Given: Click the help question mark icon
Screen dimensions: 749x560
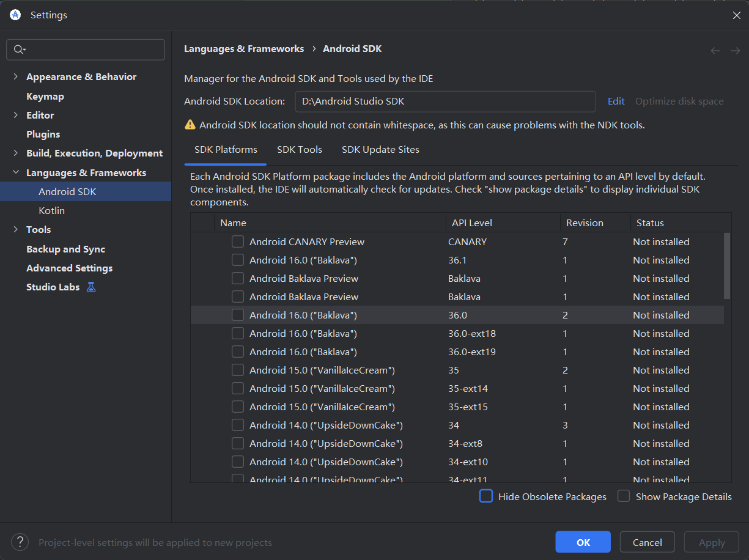Looking at the screenshot, I should (20, 542).
